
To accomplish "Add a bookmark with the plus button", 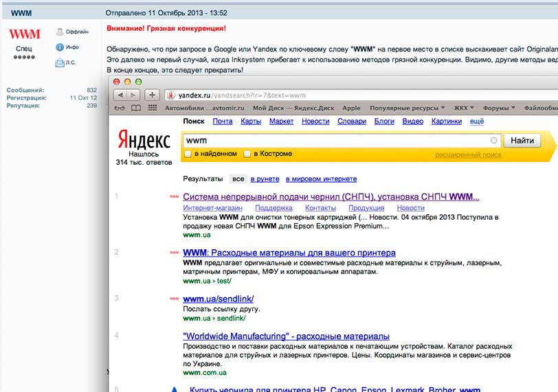I will pyautogui.click(x=152, y=95).
